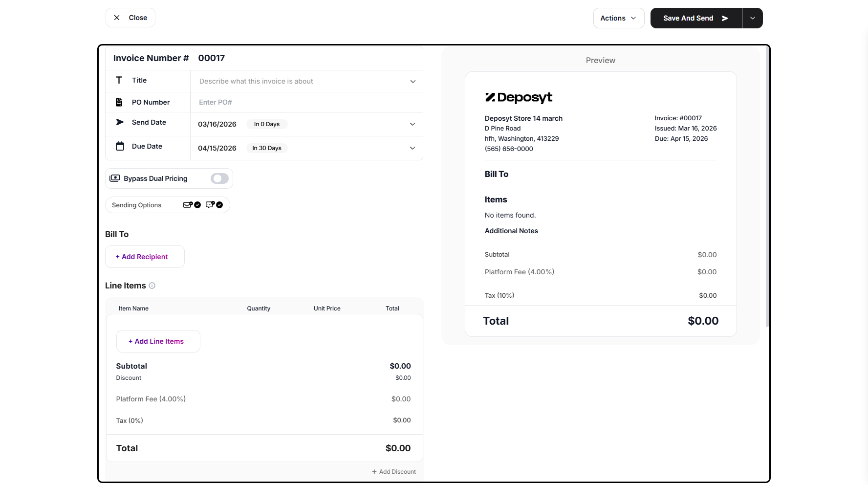868x485 pixels.
Task: Toggle the Bypass Dual Pricing switch
Action: point(219,178)
